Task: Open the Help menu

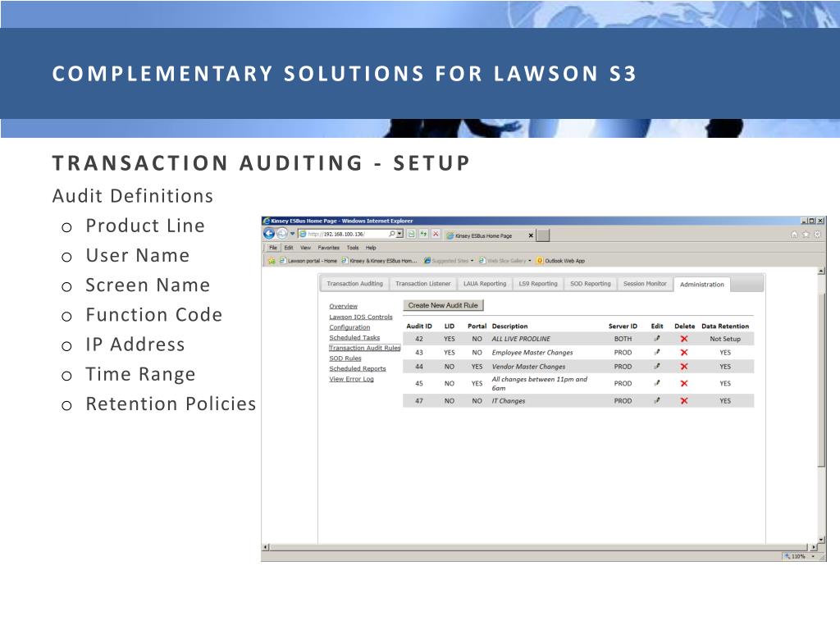Action: tap(371, 248)
